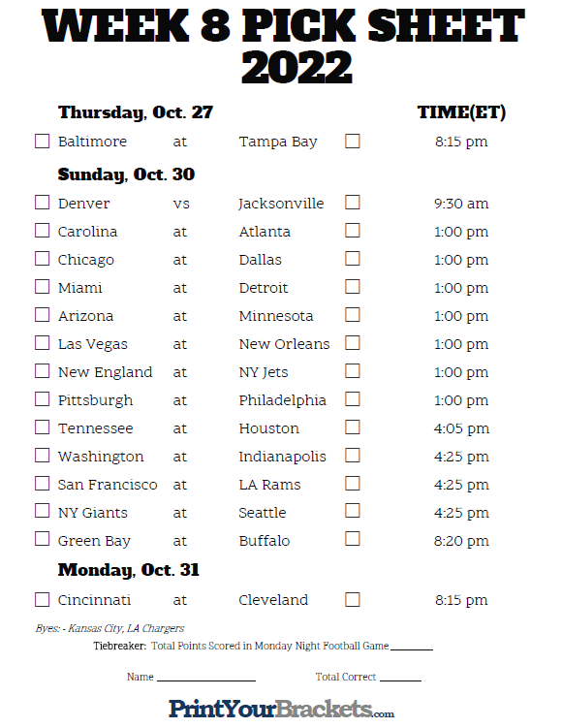Select the Jacksonville checkbox

[353, 203]
